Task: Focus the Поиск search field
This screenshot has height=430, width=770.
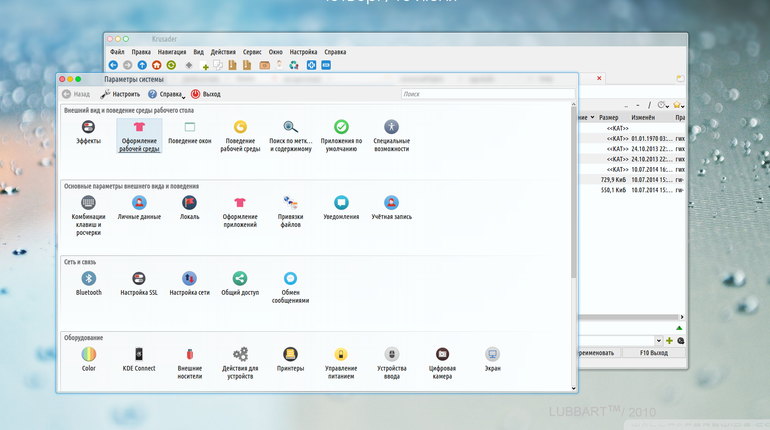Action: (x=488, y=94)
